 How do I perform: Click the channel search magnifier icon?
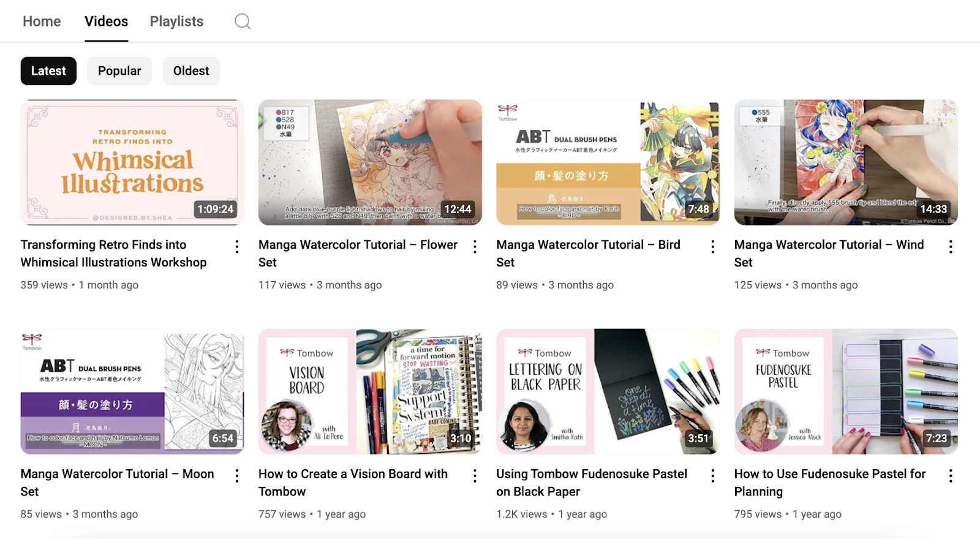click(243, 21)
